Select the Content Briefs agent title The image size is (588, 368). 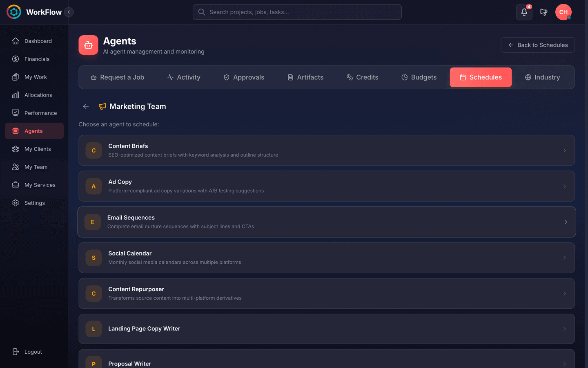pos(128,146)
